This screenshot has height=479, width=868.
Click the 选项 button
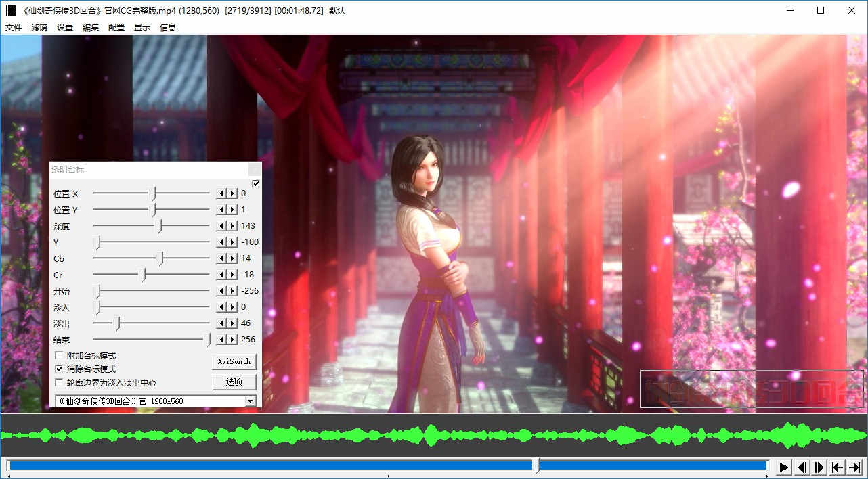(x=234, y=382)
